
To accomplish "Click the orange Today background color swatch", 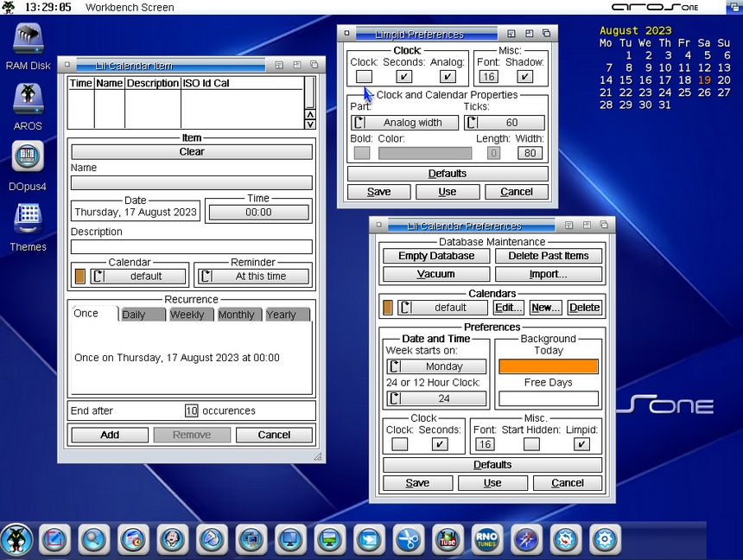I will point(549,366).
